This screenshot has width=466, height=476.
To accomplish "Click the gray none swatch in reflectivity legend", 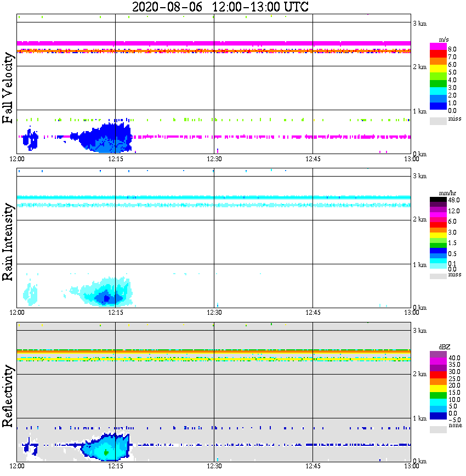I will pyautogui.click(x=438, y=429).
